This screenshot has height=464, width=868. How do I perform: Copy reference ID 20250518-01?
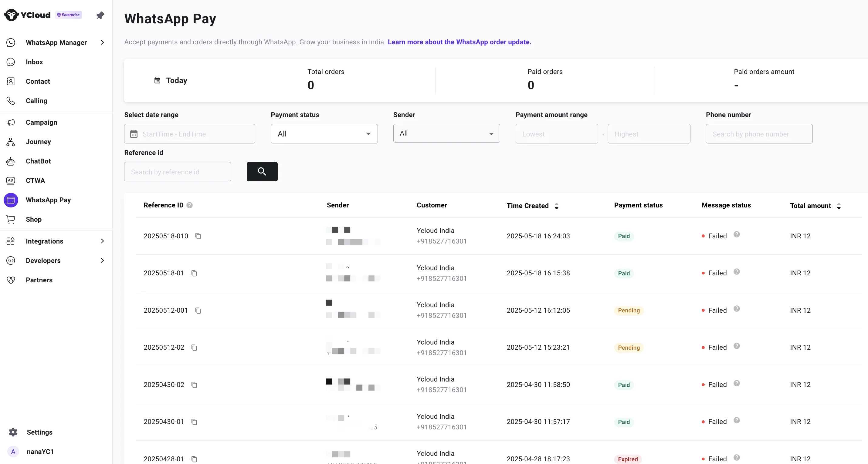pyautogui.click(x=194, y=273)
